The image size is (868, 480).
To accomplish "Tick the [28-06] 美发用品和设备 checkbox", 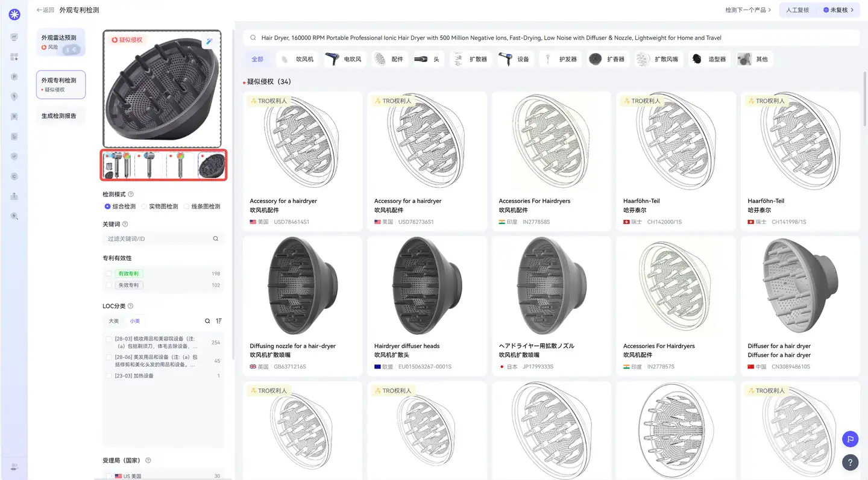I will coord(109,357).
